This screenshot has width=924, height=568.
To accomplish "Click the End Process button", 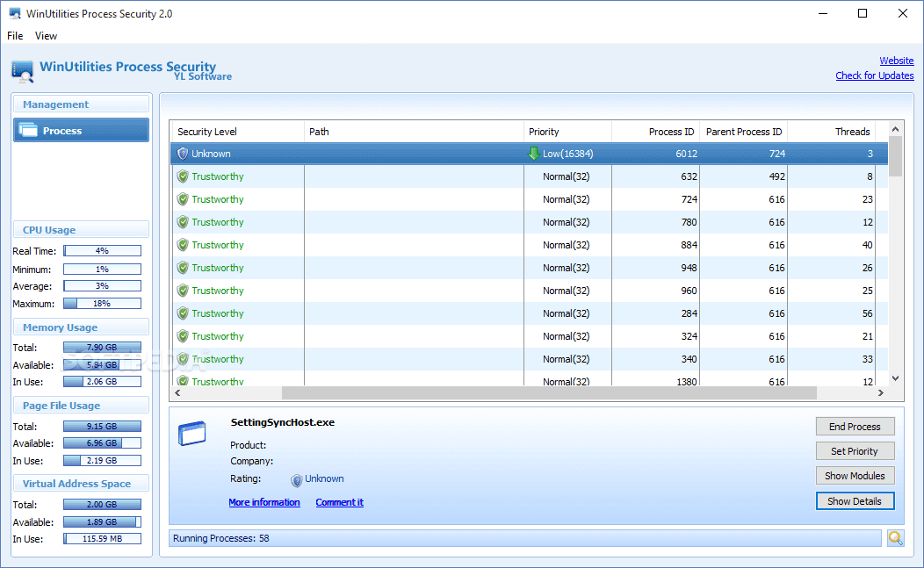I will click(855, 426).
